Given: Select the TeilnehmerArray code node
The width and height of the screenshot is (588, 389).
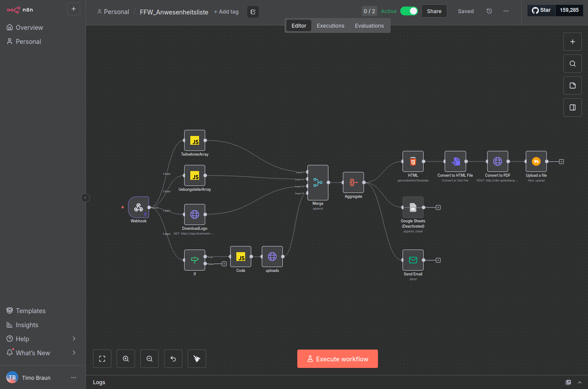Looking at the screenshot, I should pos(195,140).
